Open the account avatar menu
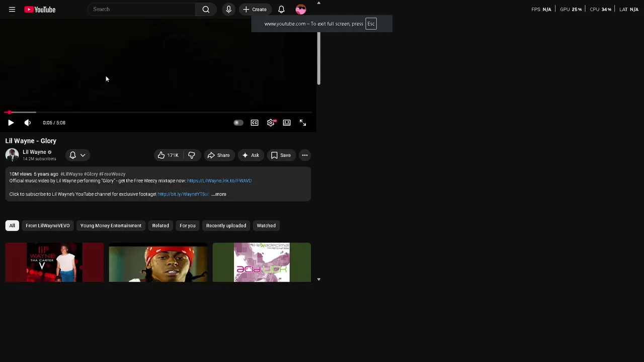Screen dimensions: 644x362 301,10
